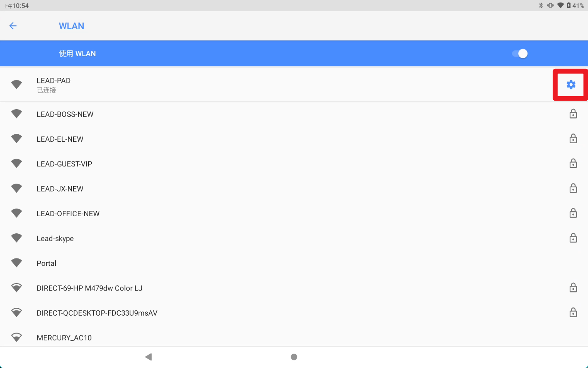
Task: Choose the Portal open network
Action: 46,263
